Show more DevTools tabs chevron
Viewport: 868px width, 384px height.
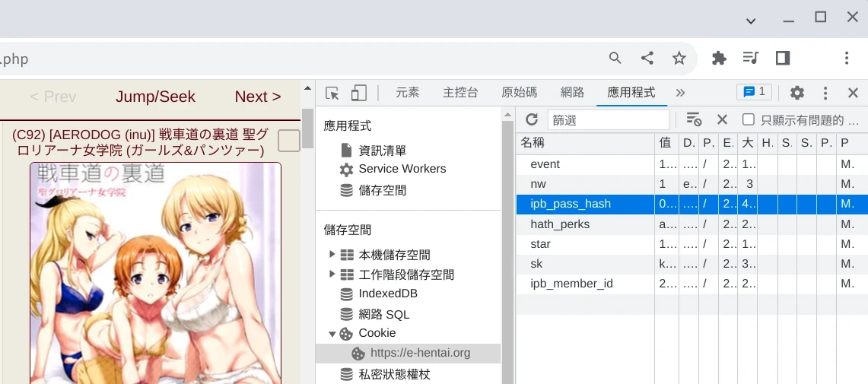tap(680, 93)
